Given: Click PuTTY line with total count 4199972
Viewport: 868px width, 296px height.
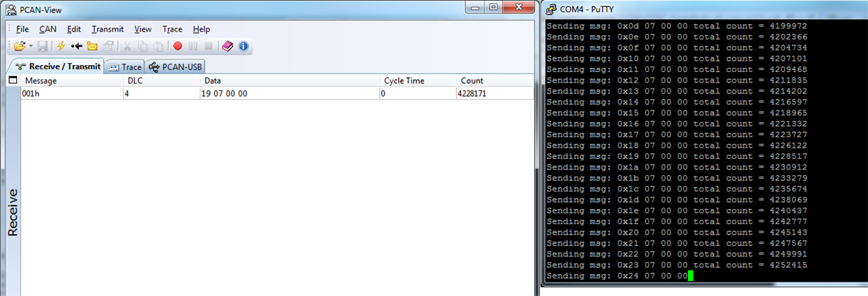Looking at the screenshot, I should tap(677, 25).
